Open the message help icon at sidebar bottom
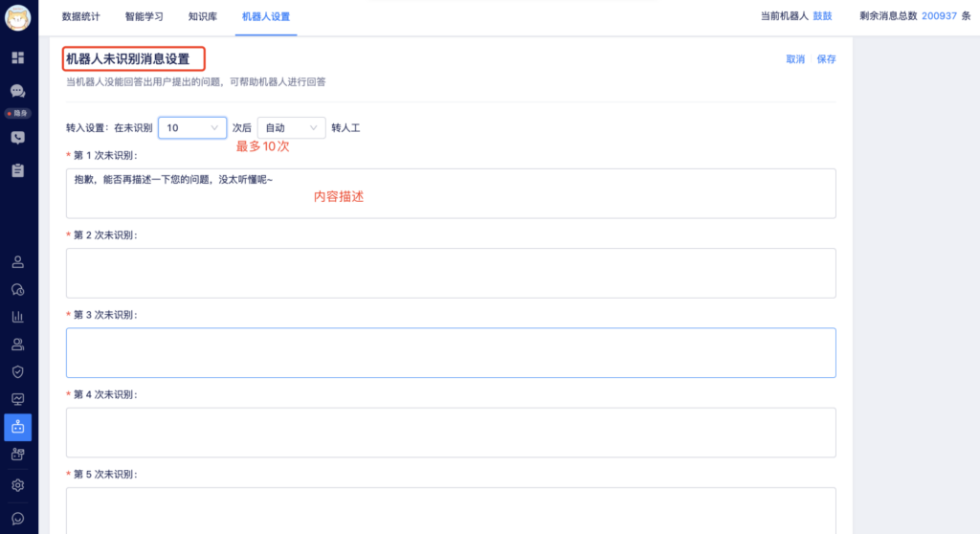The width and height of the screenshot is (980, 534). pos(17,519)
